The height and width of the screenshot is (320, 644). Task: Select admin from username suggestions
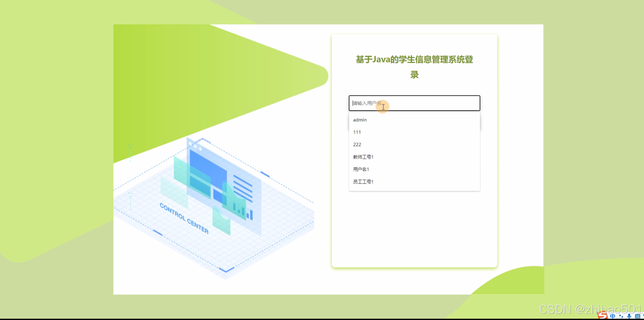(360, 120)
